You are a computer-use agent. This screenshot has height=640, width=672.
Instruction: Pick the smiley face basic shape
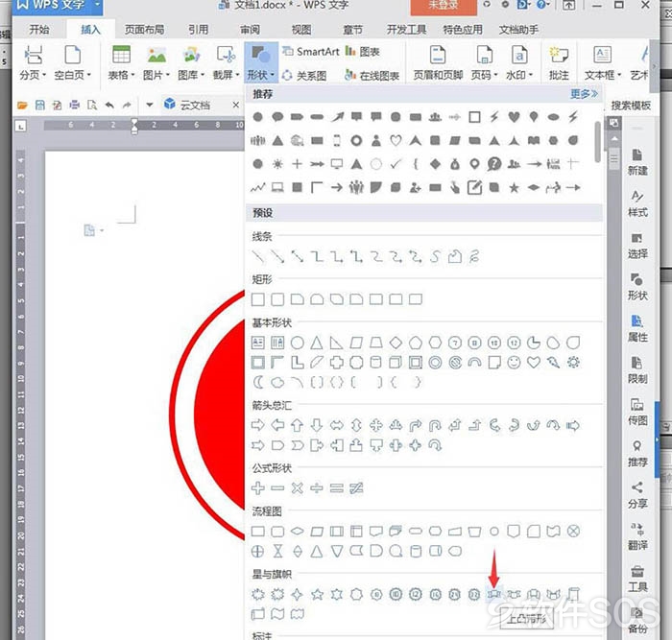(514, 363)
